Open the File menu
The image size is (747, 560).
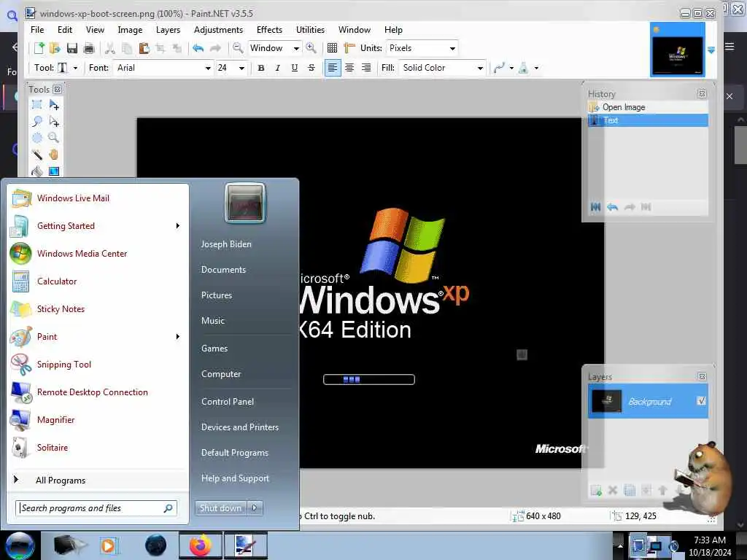(37, 29)
